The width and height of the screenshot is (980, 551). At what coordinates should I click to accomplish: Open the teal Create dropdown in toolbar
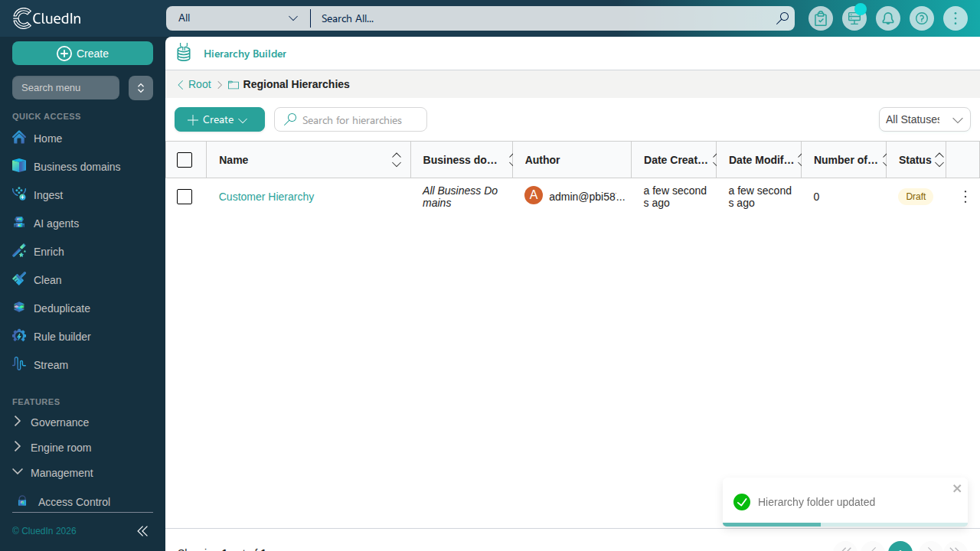pos(220,119)
